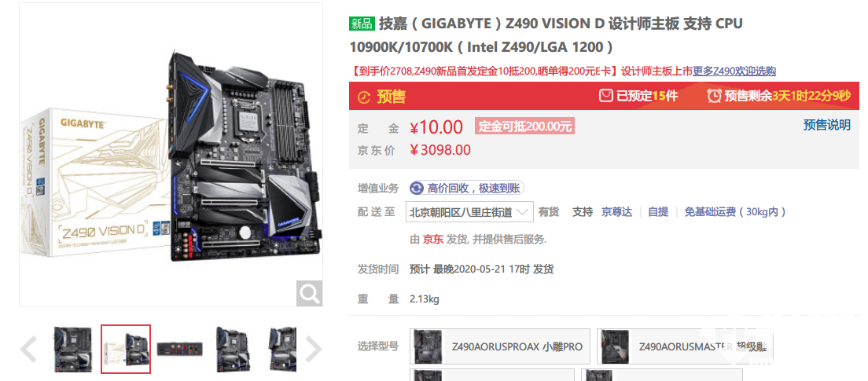Open the 北京朝阳区八里庄街道 delivery dropdown
The image size is (868, 381).
pos(469,212)
